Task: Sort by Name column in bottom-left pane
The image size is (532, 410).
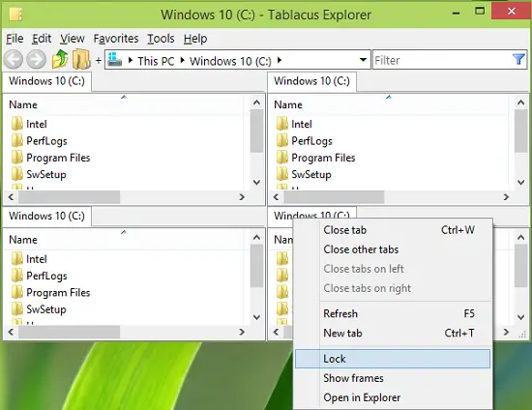Action: pos(124,239)
